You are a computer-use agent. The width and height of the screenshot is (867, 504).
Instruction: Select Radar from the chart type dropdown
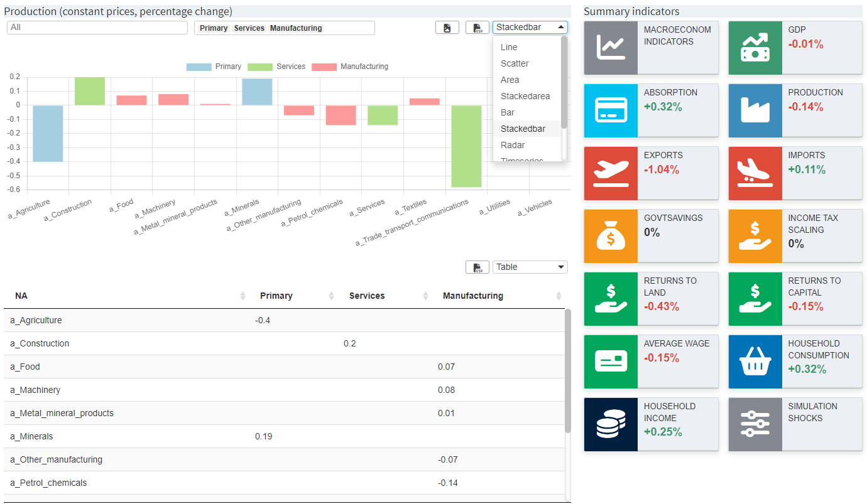(x=513, y=144)
